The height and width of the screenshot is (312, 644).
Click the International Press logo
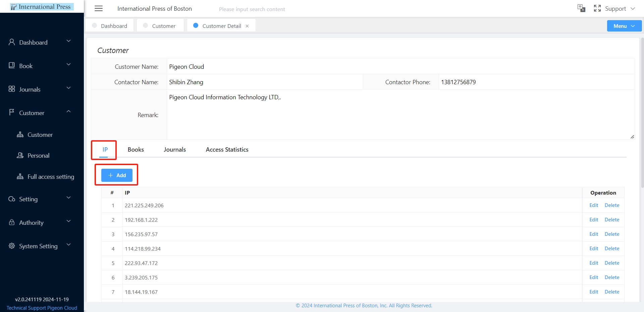point(42,7)
